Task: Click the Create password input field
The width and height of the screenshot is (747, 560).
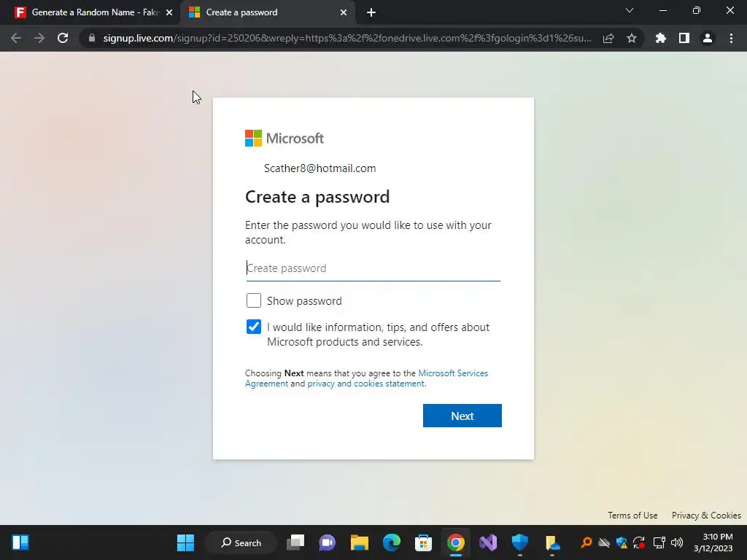Action: (373, 268)
